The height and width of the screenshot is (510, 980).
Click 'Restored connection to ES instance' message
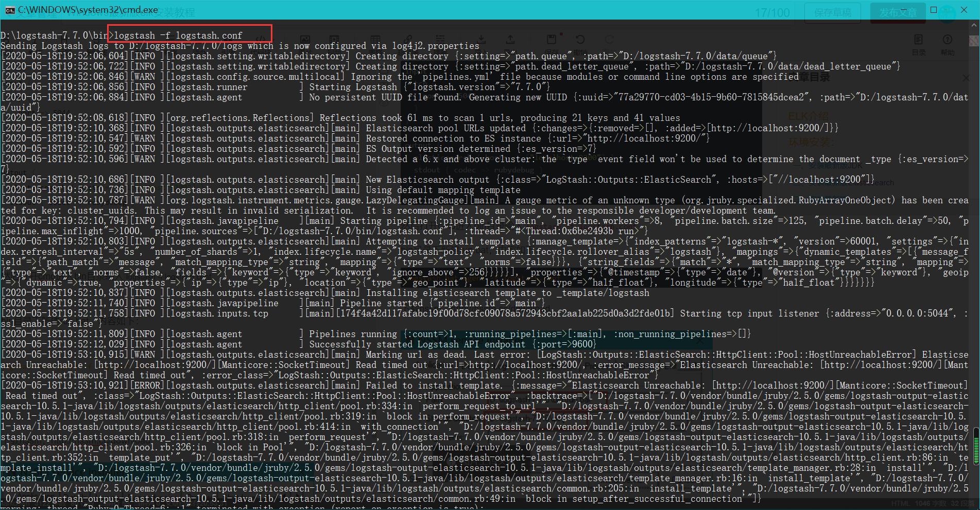click(x=454, y=138)
